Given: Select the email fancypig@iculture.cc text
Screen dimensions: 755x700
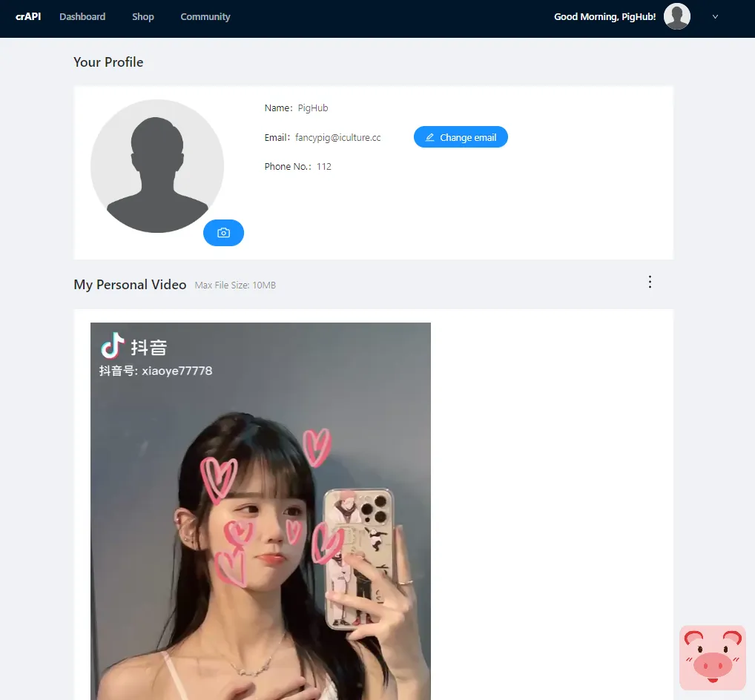Looking at the screenshot, I should (337, 138).
